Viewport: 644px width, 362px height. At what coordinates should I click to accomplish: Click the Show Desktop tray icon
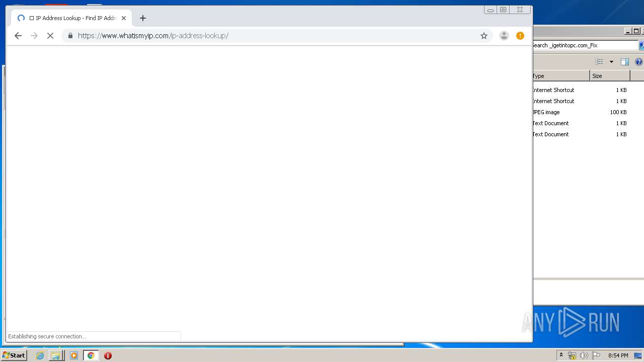click(x=638, y=355)
